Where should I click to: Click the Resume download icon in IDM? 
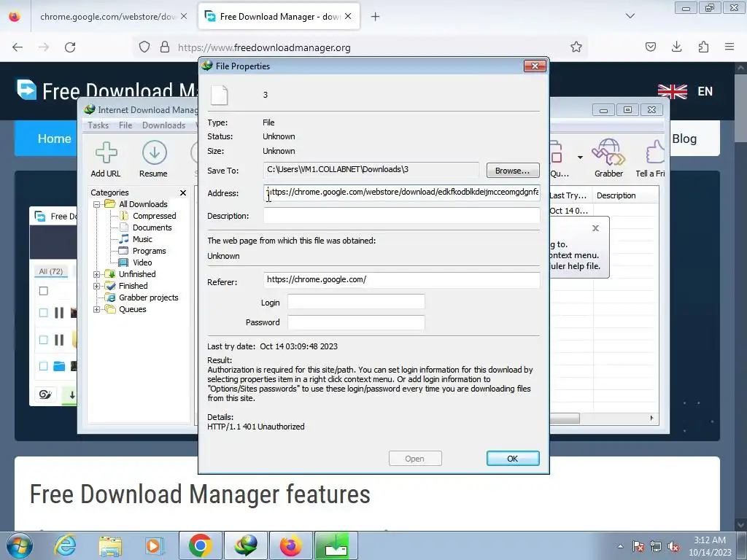[154, 153]
